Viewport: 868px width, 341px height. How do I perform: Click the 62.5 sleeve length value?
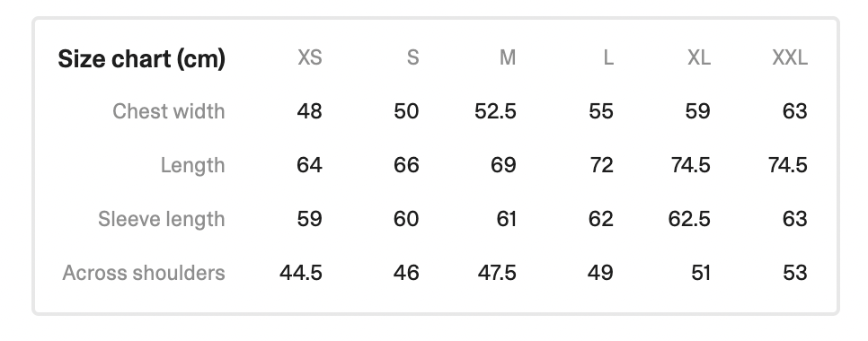(689, 219)
